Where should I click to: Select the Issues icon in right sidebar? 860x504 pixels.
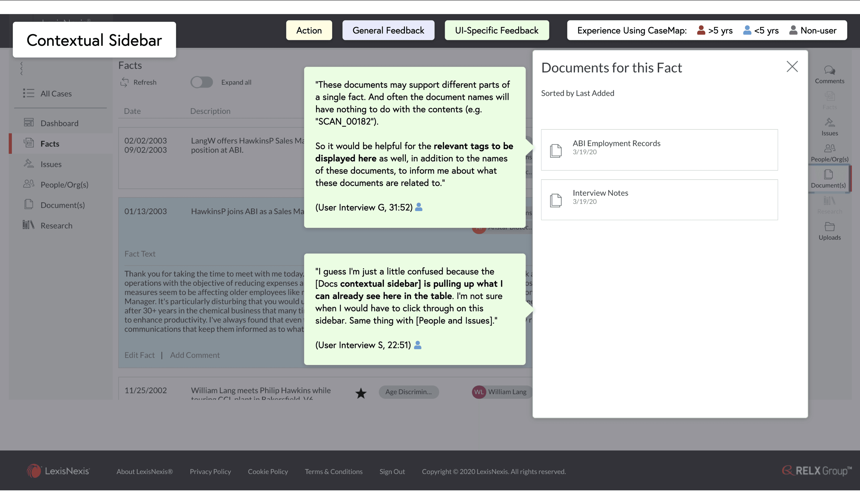tap(829, 123)
